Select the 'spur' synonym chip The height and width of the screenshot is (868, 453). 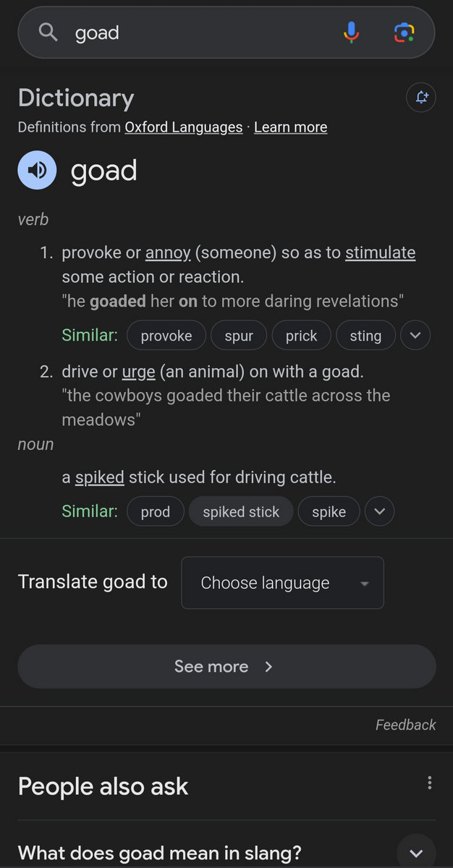(239, 336)
